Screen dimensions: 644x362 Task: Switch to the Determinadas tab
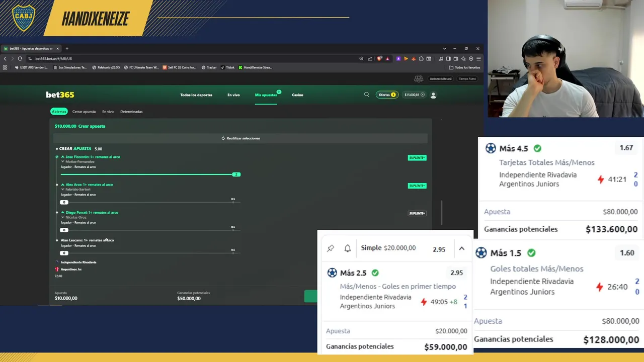click(131, 112)
